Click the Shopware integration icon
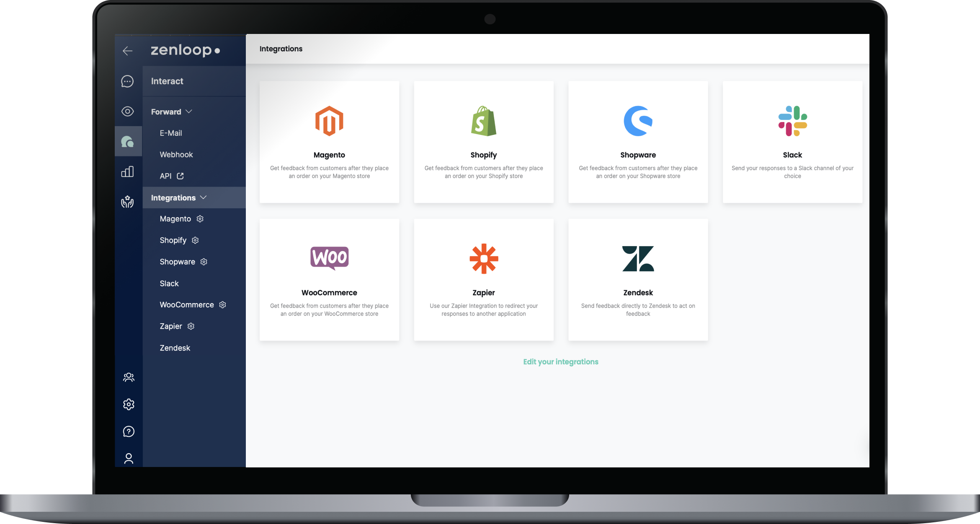The image size is (980, 524). tap(638, 121)
